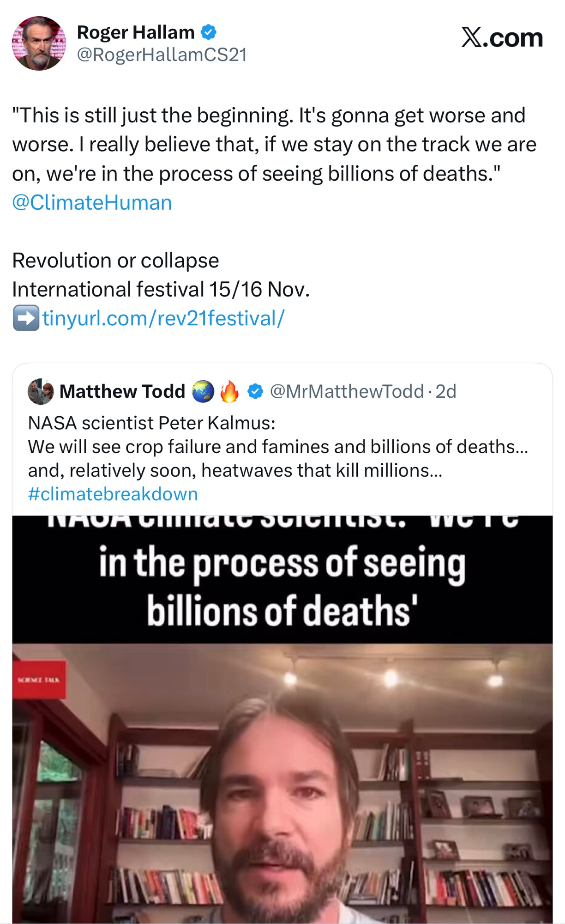Image resolution: width=565 pixels, height=924 pixels.
Task: Open the #climatebreakdown hashtag
Action: [113, 494]
